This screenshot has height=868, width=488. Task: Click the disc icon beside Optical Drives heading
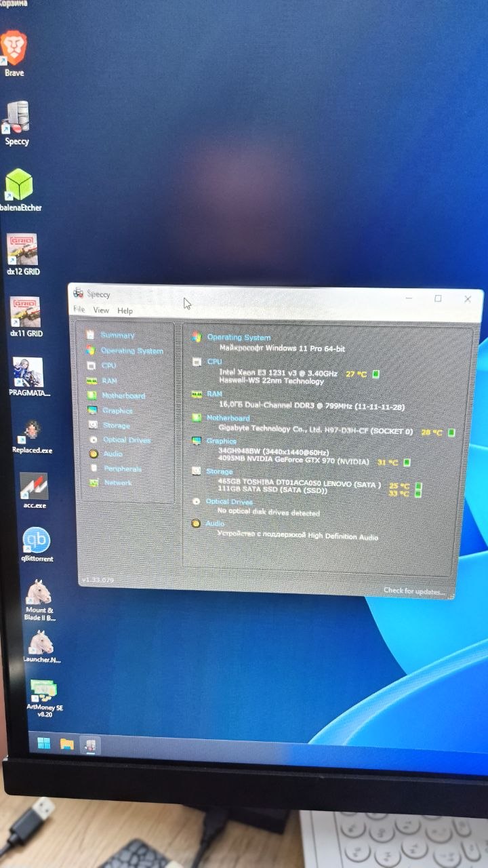(196, 502)
